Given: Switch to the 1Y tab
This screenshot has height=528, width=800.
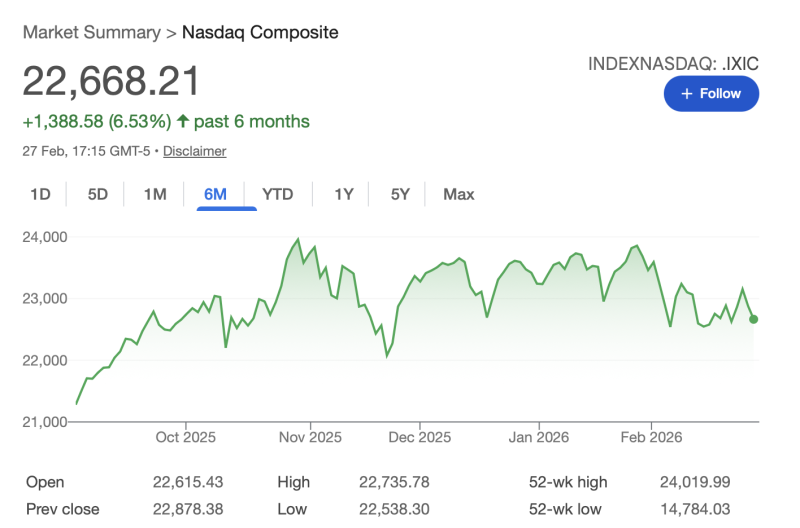Looking at the screenshot, I should tap(344, 194).
